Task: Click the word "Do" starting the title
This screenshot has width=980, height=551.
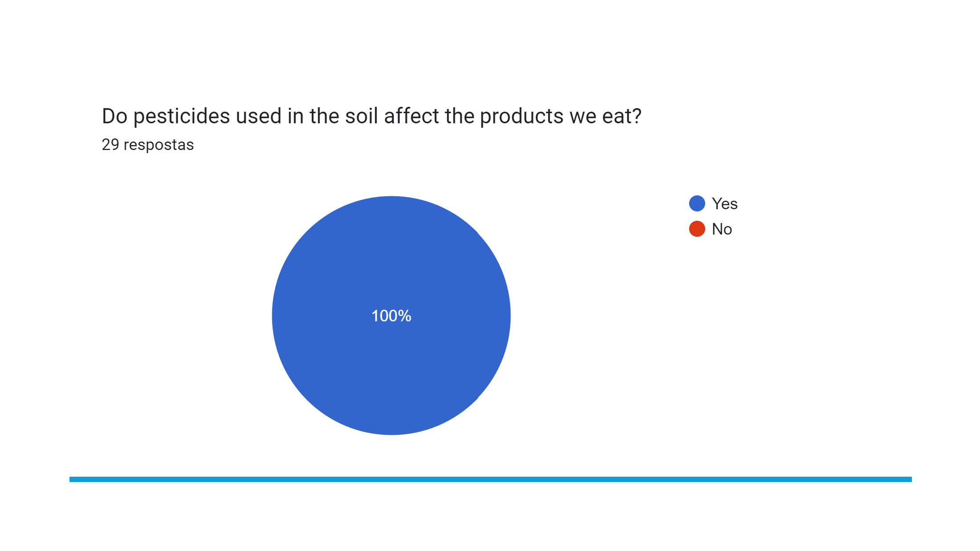Action: [114, 116]
